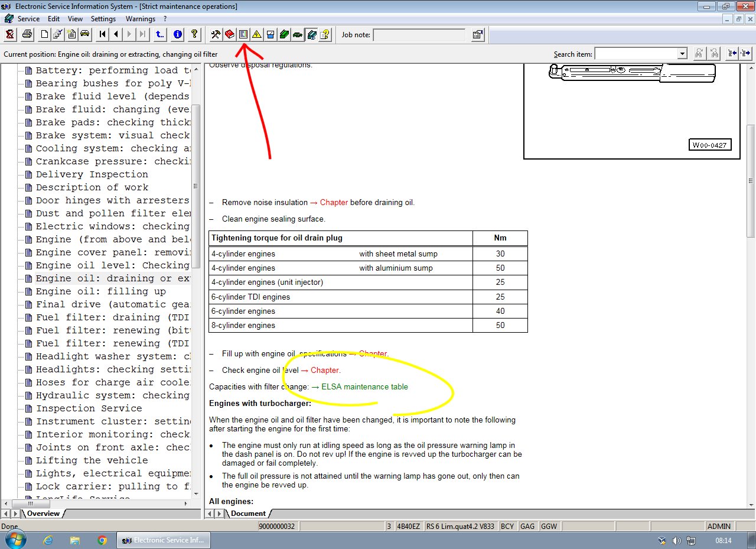
Task: Open the Warnings menu
Action: coord(140,19)
